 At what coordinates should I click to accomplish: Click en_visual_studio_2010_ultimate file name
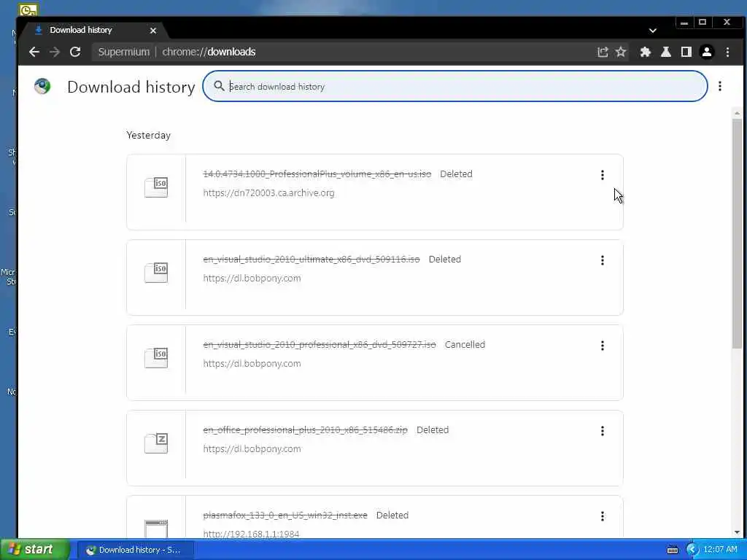coord(311,259)
